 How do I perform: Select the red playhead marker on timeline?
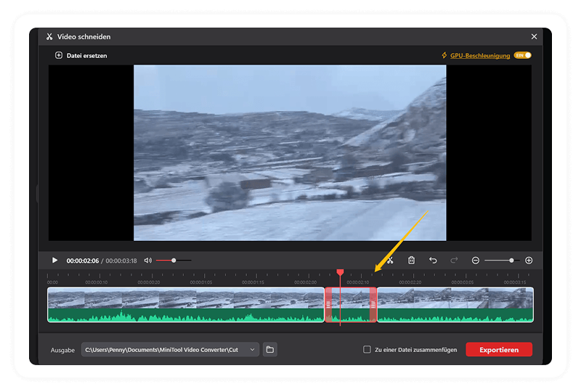340,272
